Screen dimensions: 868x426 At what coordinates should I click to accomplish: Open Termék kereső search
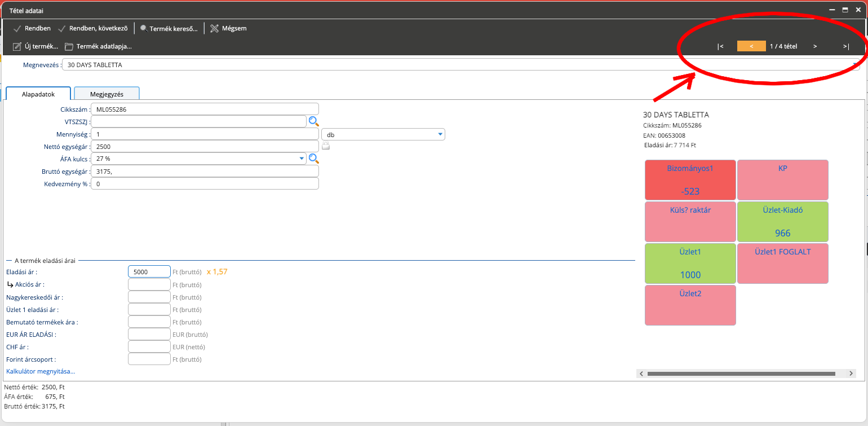(x=169, y=28)
